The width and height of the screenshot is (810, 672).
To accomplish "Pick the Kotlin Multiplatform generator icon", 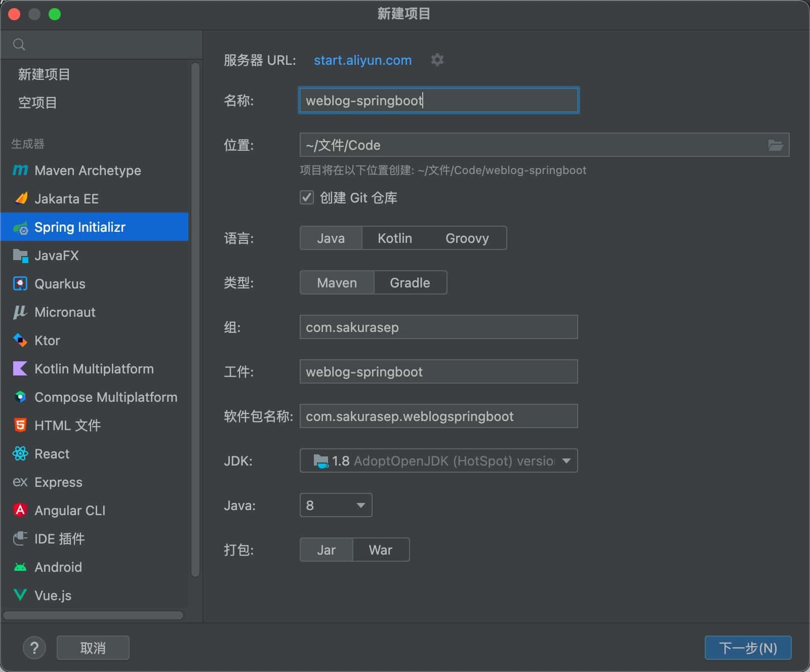I will (x=20, y=369).
